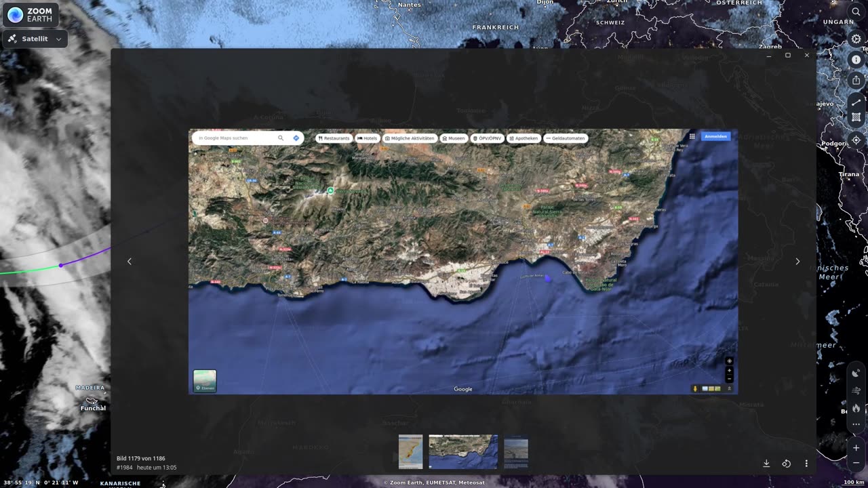This screenshot has width=868, height=488.
Task: Select the Mögliche Aktivitäten chip
Action: (410, 138)
